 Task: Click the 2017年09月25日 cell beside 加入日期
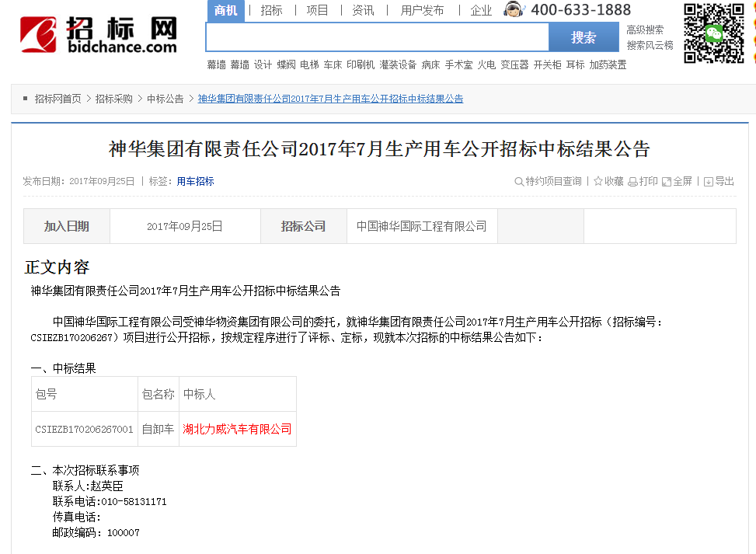185,226
